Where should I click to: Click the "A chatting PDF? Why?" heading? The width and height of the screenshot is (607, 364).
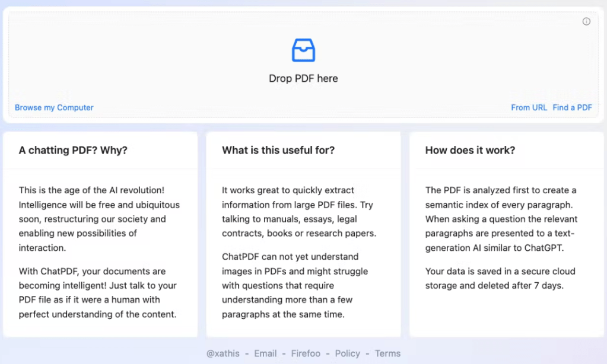coord(73,151)
